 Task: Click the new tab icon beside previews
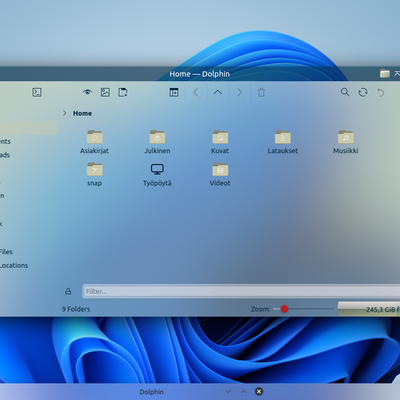[x=123, y=92]
